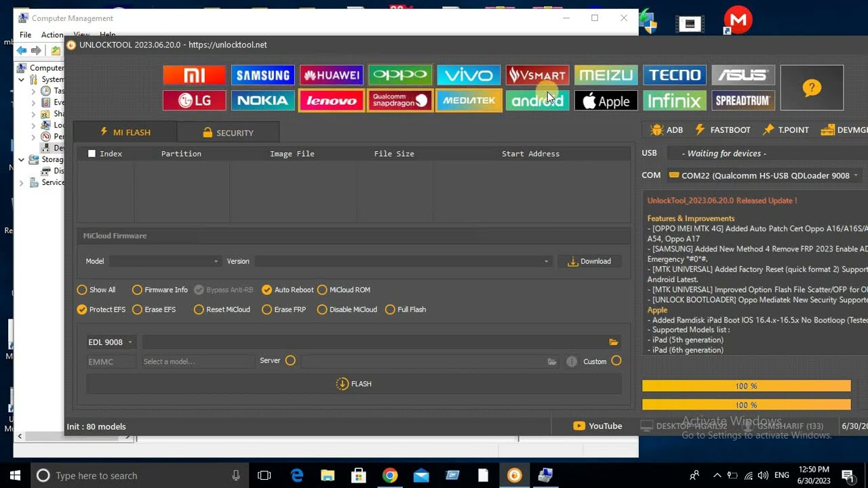868x488 pixels.
Task: Select the Nokia brand icon
Action: click(262, 101)
